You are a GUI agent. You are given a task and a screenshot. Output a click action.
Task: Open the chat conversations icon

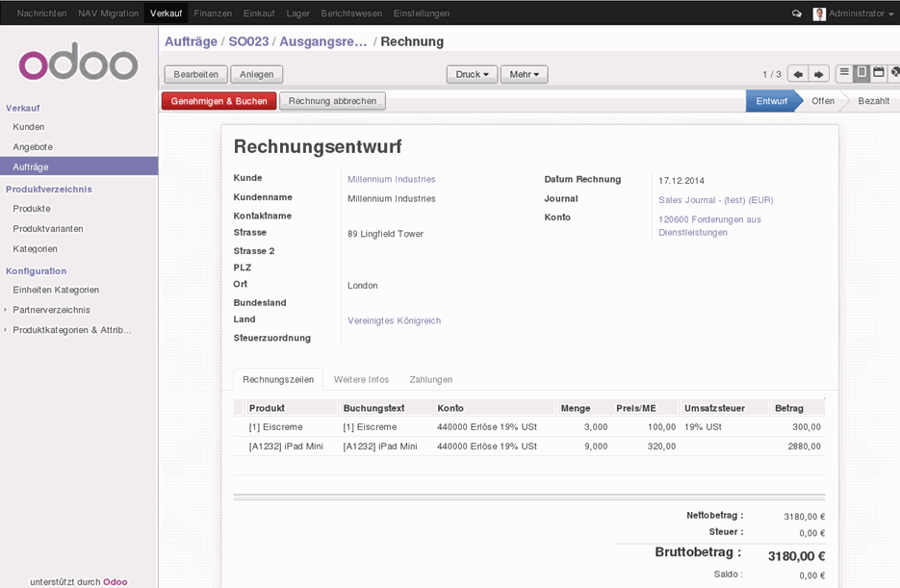[796, 13]
